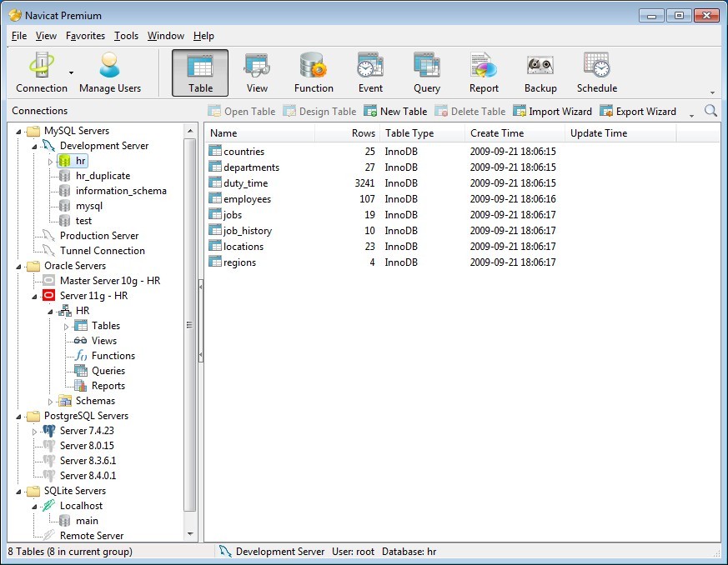
Task: Click the New Table button
Action: (395, 111)
